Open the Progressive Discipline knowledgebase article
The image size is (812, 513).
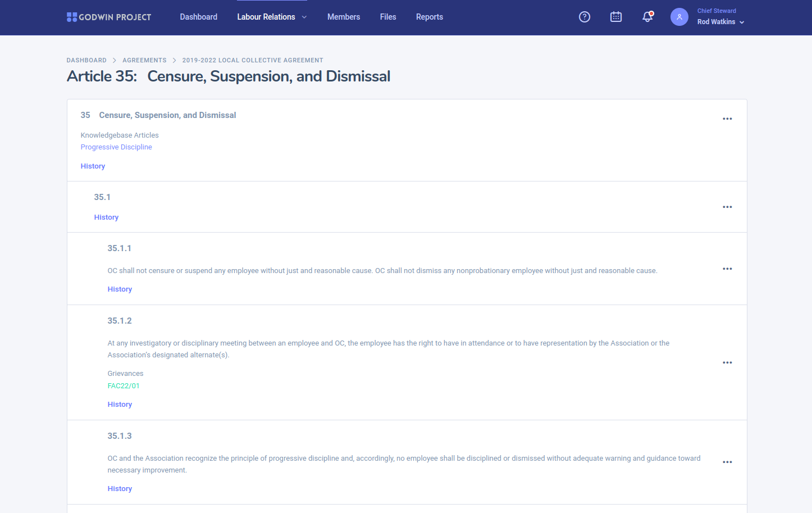click(x=116, y=147)
